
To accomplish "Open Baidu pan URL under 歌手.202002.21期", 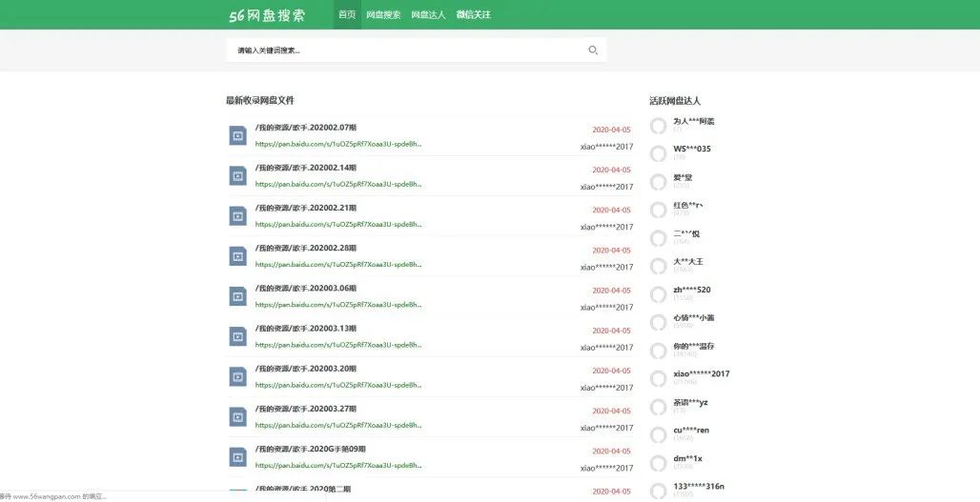I will (x=338, y=224).
